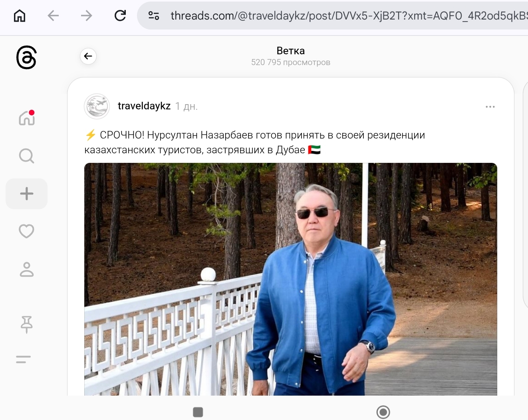This screenshot has width=528, height=420.
Task: Go back using the circular arrow button
Action: [x=88, y=56]
